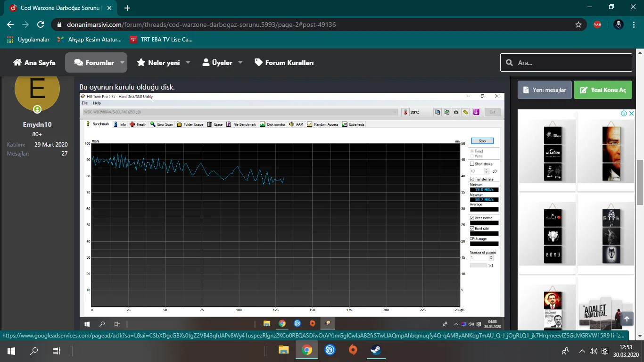This screenshot has width=644, height=362.
Task: Bookmark this page using the star icon
Action: (x=578, y=25)
